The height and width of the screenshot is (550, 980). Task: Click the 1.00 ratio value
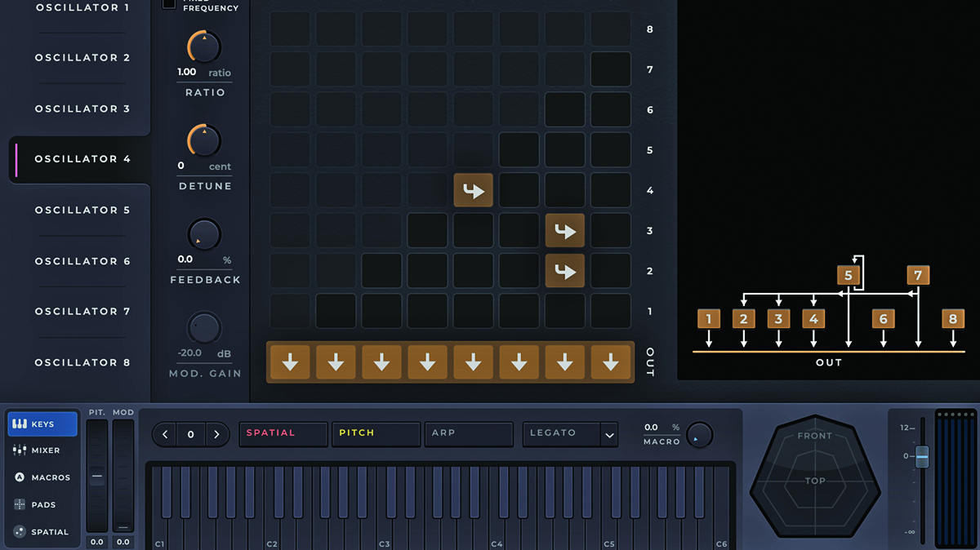click(187, 72)
